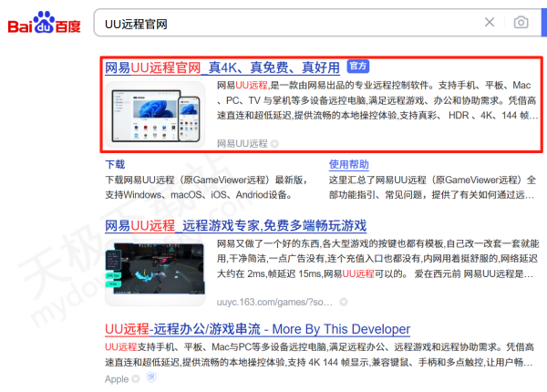This screenshot has width=547, height=392.
Task: Click the gray icon right after Apple
Action: [x=136, y=378]
